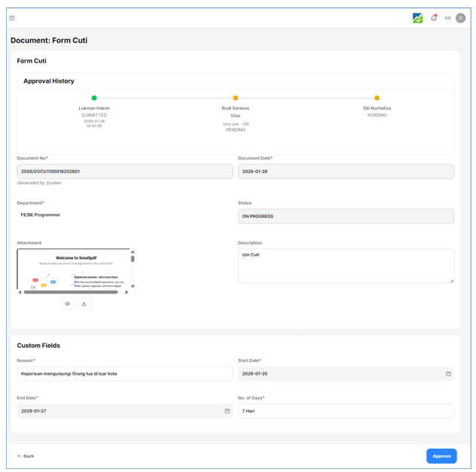Click Siti Nurhaliza's pending approval dot
Screen dimensions: 476x472
tap(377, 98)
